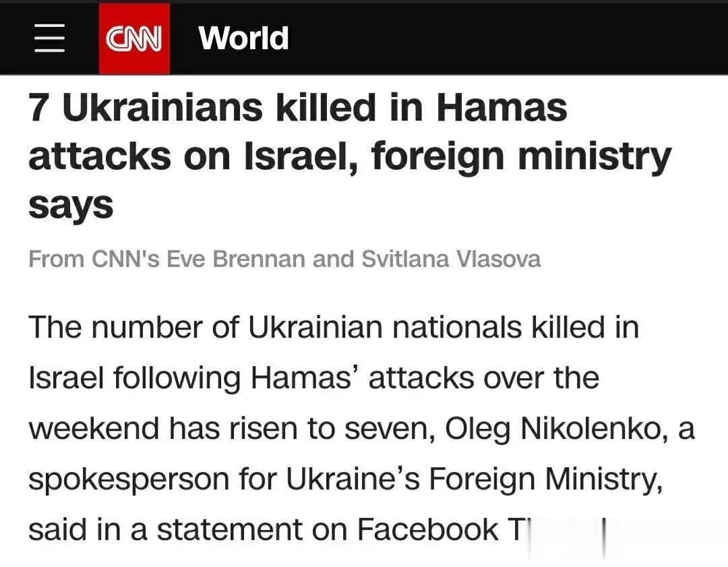Image resolution: width=728 pixels, height=567 pixels.
Task: Click the red CNN logo
Action: click(x=134, y=38)
